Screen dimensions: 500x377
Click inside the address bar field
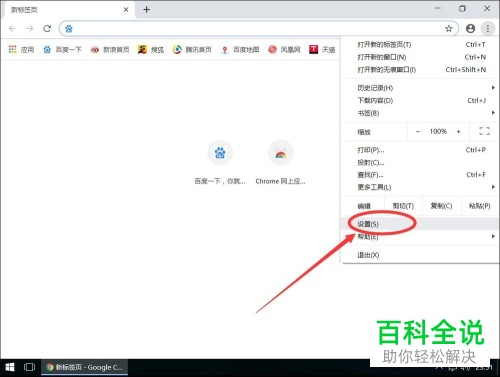point(258,29)
